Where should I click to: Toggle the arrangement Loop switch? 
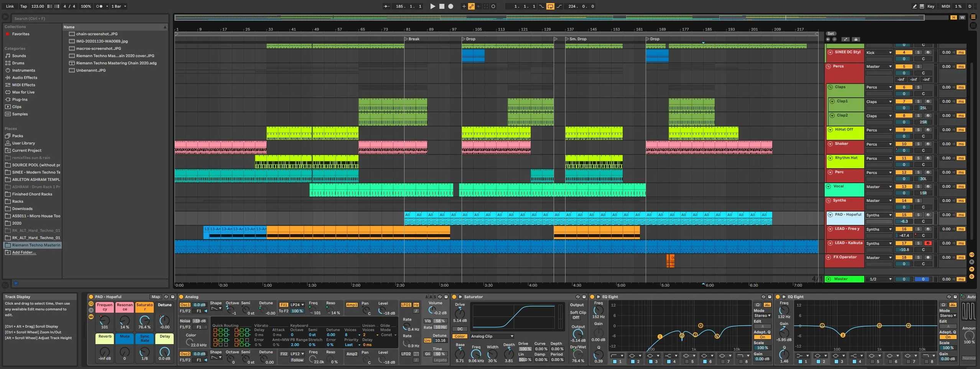tap(550, 6)
